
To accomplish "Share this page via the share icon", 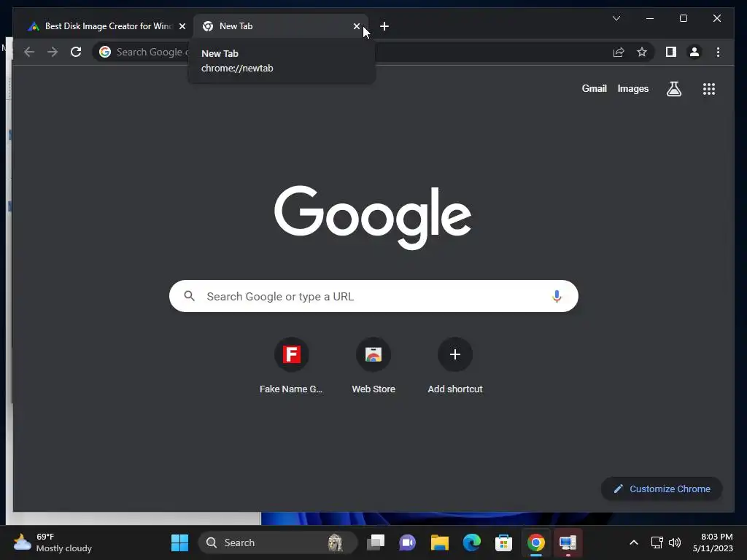I will coord(619,52).
